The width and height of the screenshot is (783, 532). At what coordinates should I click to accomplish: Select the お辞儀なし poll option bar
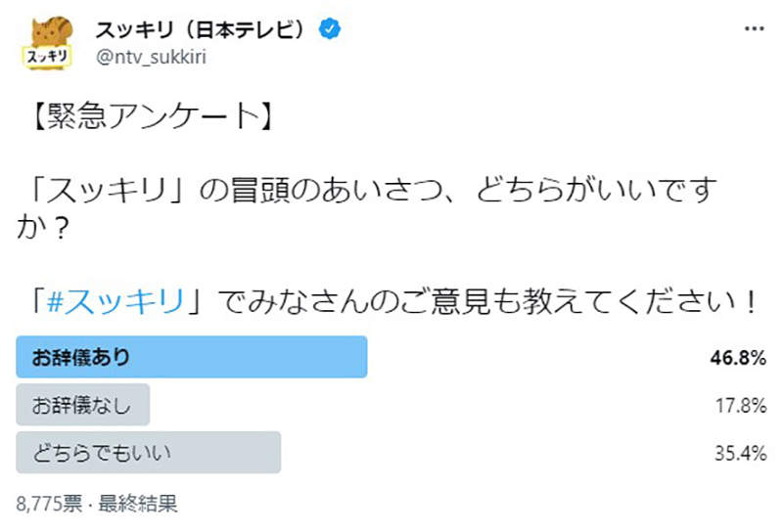[x=83, y=404]
